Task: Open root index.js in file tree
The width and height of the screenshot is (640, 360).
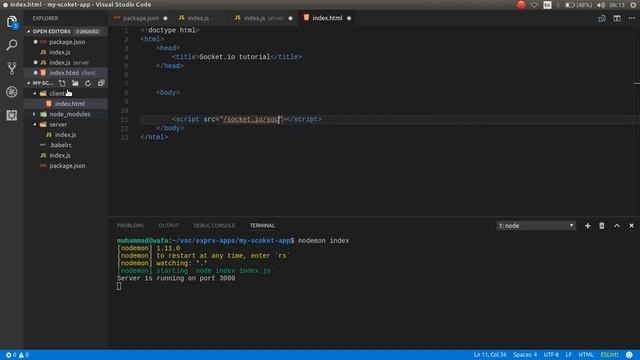Action: [x=60, y=156]
